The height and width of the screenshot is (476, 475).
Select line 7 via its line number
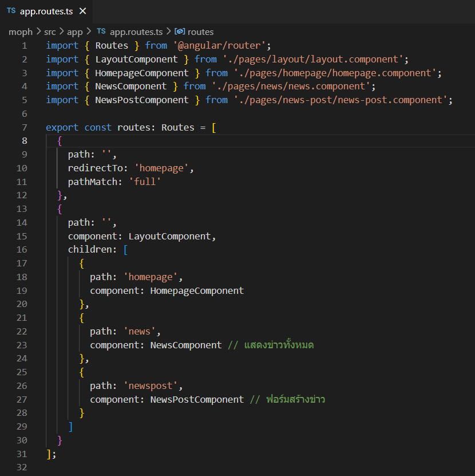[x=24, y=127]
